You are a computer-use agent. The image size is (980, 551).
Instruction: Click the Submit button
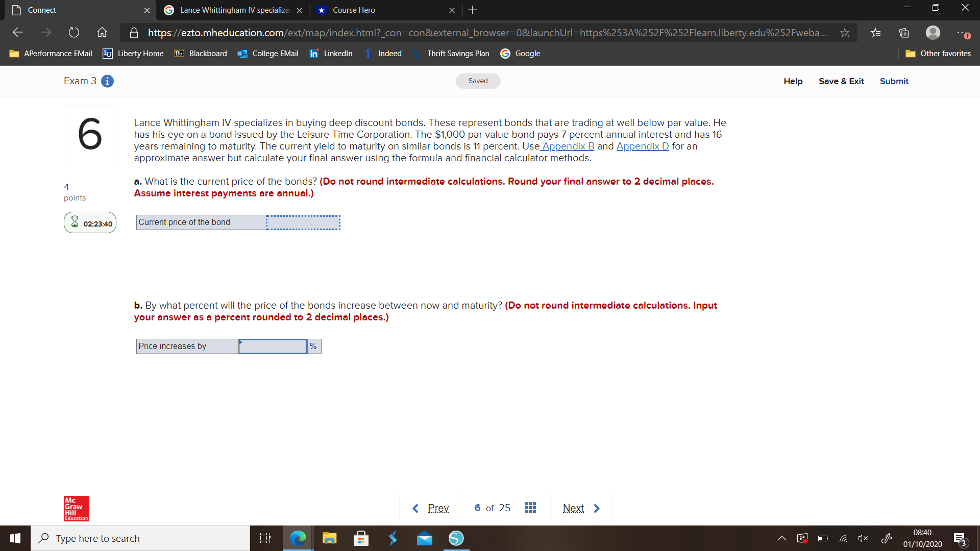(x=894, y=81)
